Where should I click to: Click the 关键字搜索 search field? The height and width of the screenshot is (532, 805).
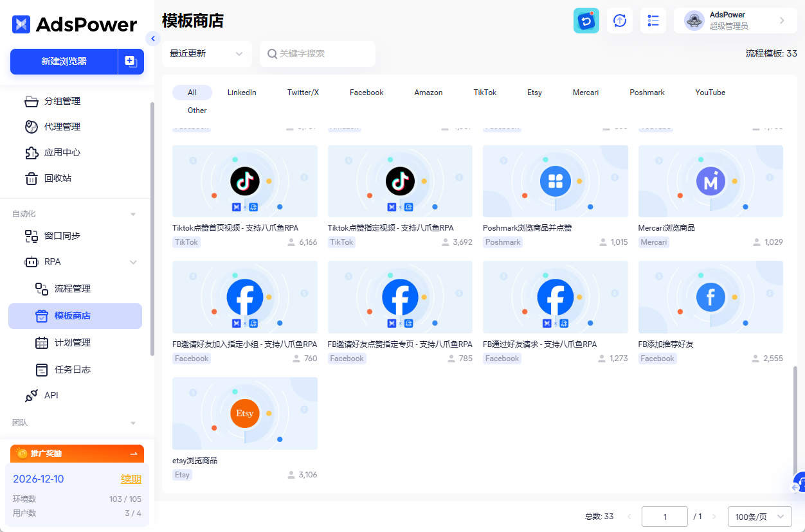318,54
